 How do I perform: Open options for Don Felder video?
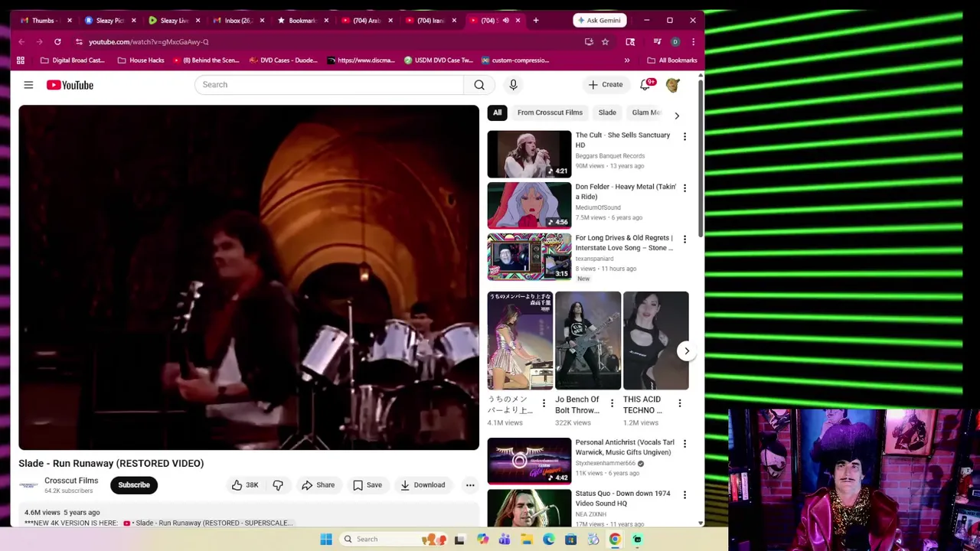(684, 187)
